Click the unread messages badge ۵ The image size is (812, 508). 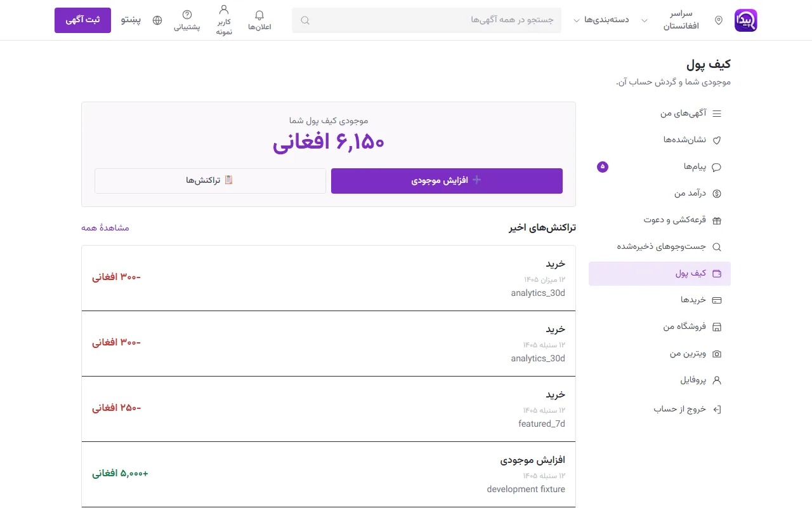tap(603, 167)
